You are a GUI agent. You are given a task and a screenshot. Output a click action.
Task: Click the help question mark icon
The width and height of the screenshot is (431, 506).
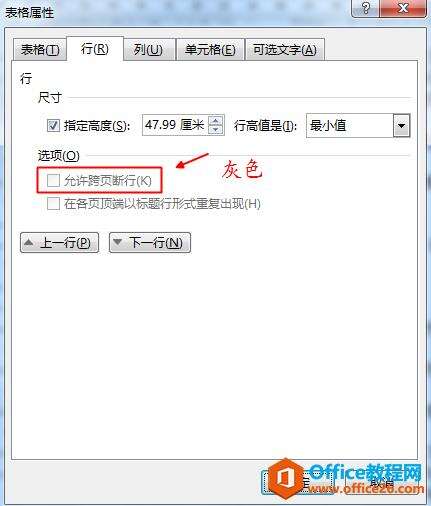[365, 8]
